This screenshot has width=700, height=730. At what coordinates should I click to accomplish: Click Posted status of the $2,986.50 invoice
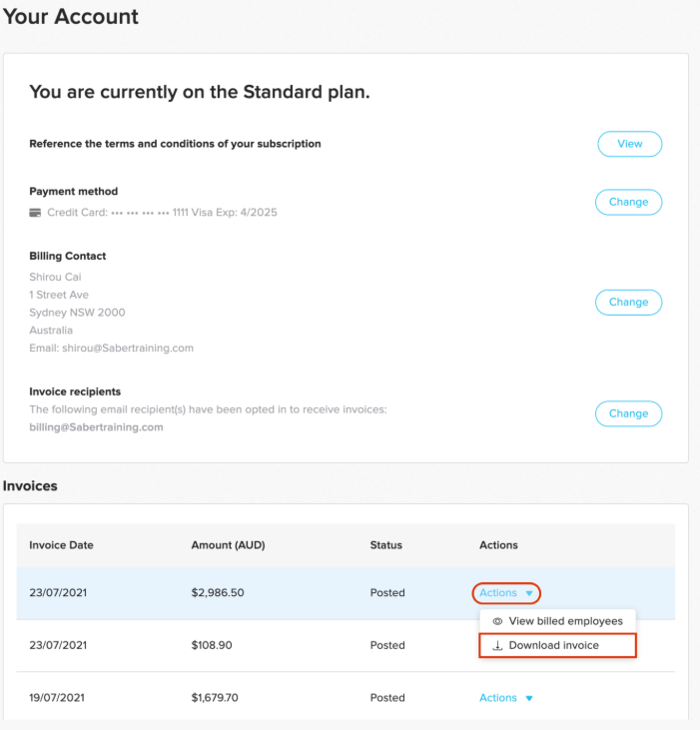(x=387, y=593)
